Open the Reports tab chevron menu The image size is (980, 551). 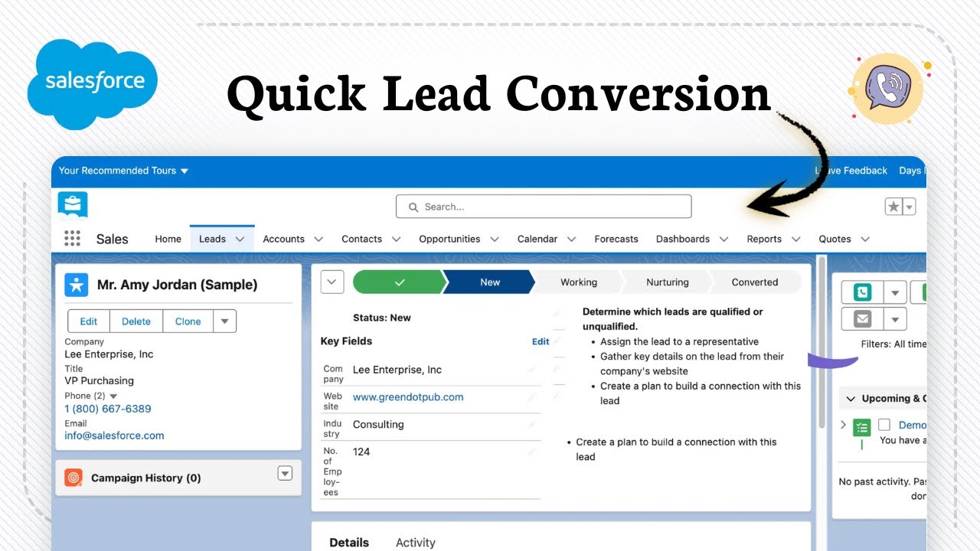tap(795, 239)
